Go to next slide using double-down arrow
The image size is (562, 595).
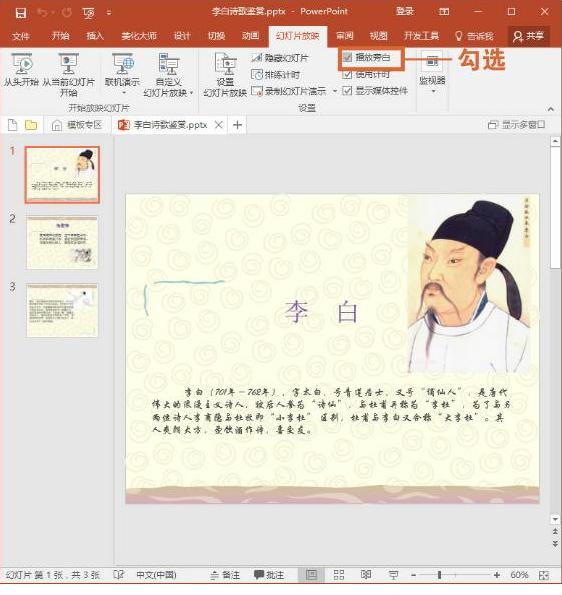click(x=555, y=544)
